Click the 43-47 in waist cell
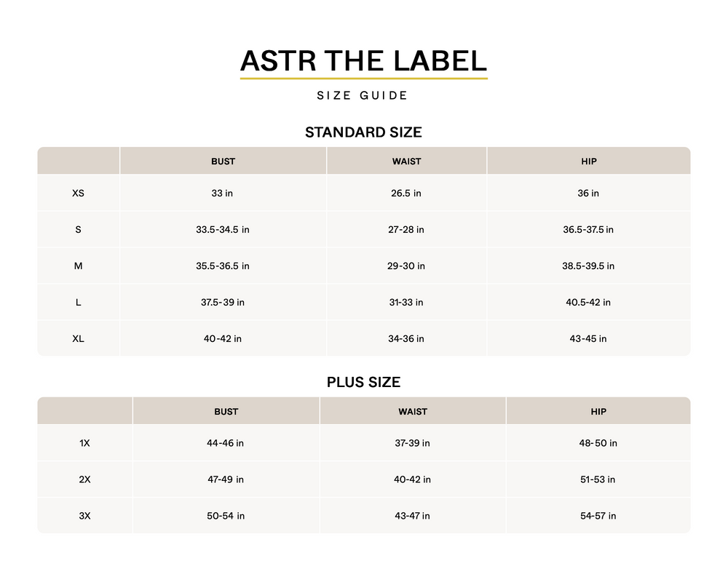 click(x=412, y=516)
